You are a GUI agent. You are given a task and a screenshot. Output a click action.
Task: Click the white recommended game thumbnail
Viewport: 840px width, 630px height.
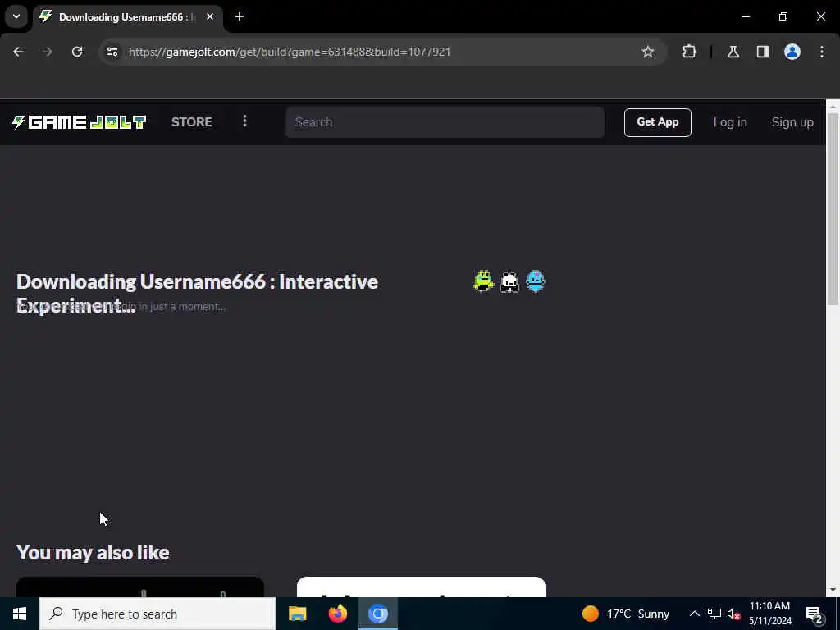click(x=421, y=587)
